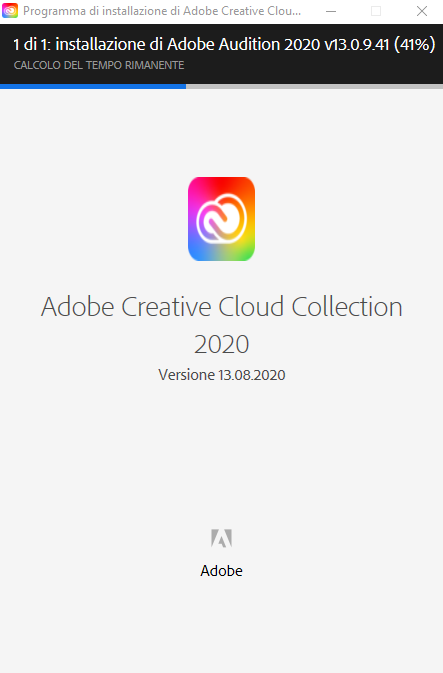The image size is (443, 673).
Task: Click the v13.0.9.41 version number in header
Action: click(356, 44)
